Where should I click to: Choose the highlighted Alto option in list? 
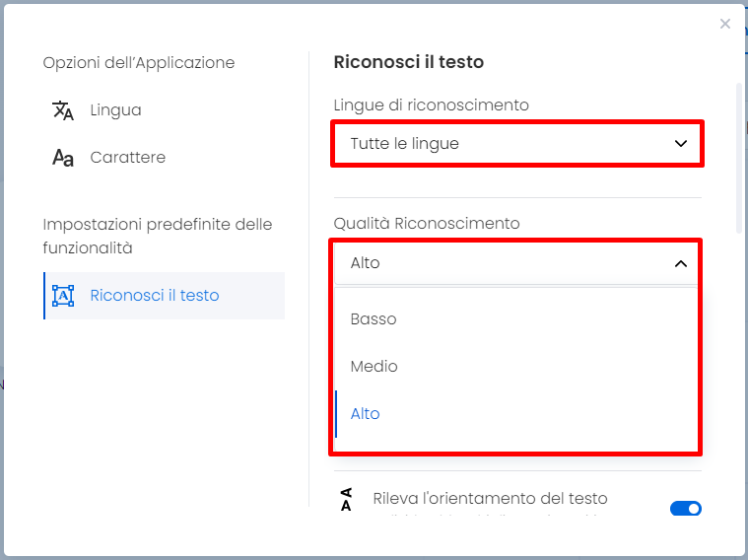click(x=517, y=413)
